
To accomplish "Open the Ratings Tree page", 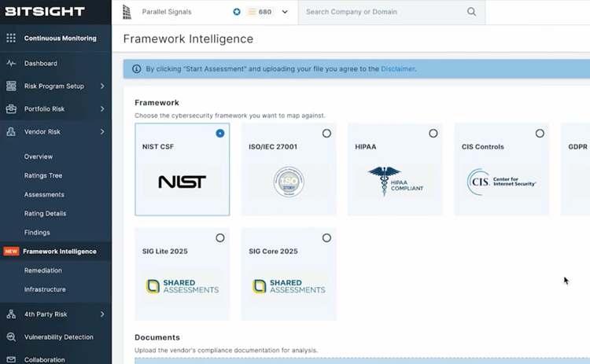I will (x=43, y=176).
